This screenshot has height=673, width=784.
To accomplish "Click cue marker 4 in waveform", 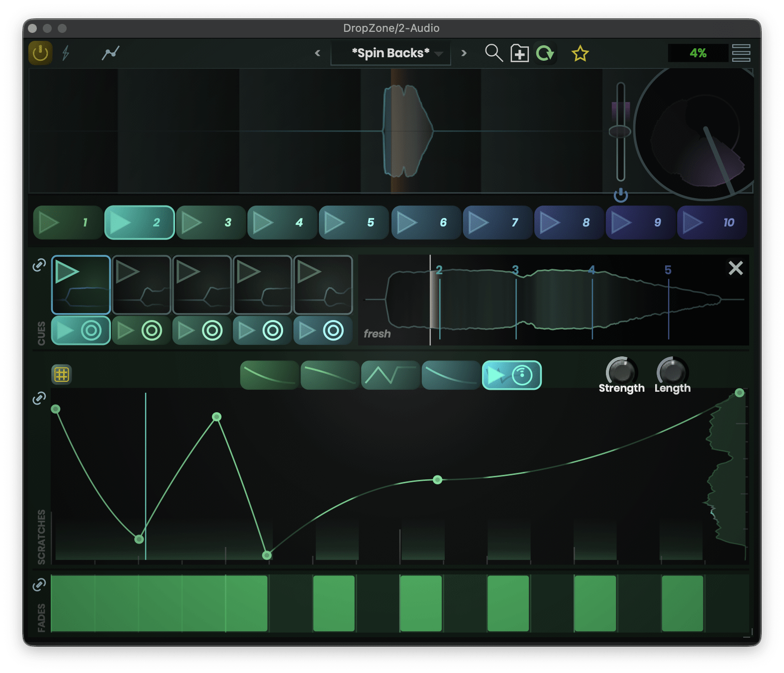I will [591, 270].
